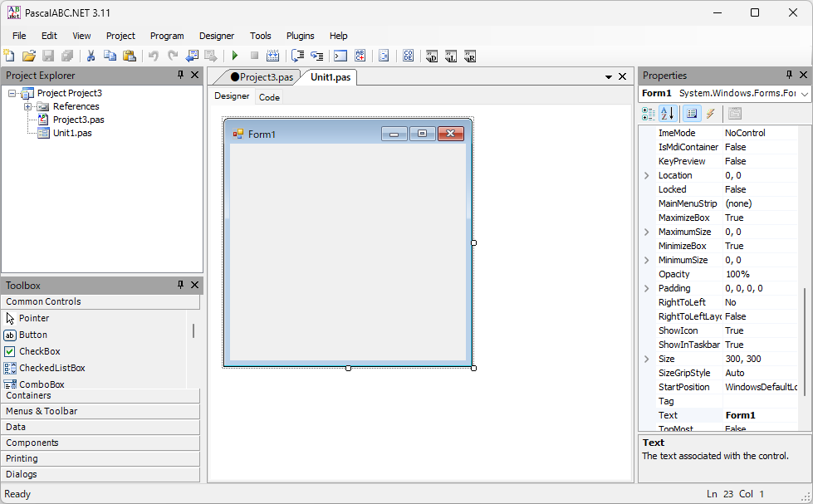Open the Menus & Toolbar toolbox group
Screen dimensions: 813x504
100,411
